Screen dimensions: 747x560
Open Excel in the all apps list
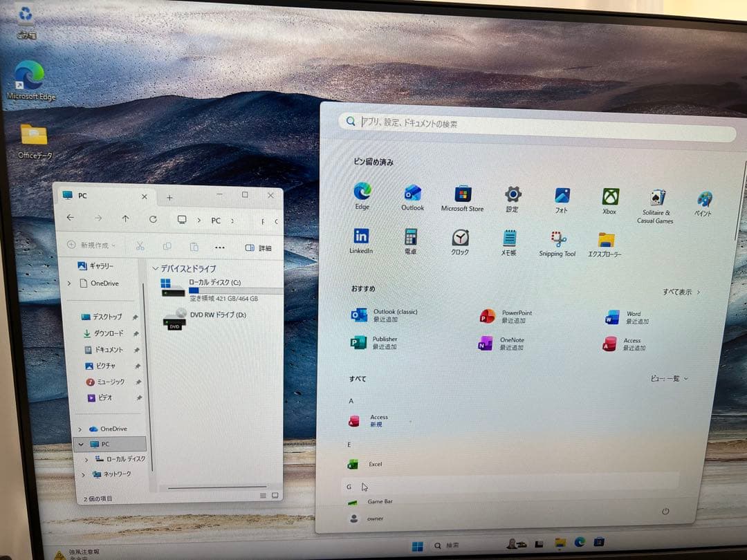tap(365, 464)
